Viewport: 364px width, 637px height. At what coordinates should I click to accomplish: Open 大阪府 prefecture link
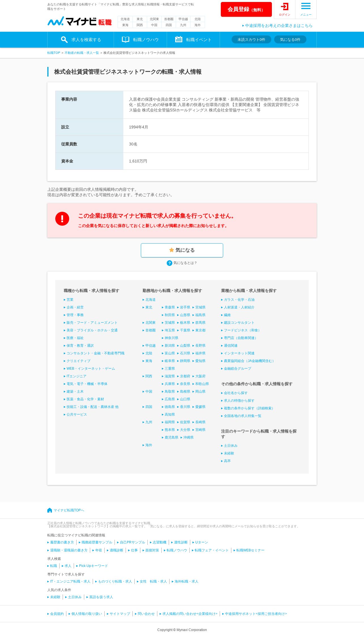[199, 376]
